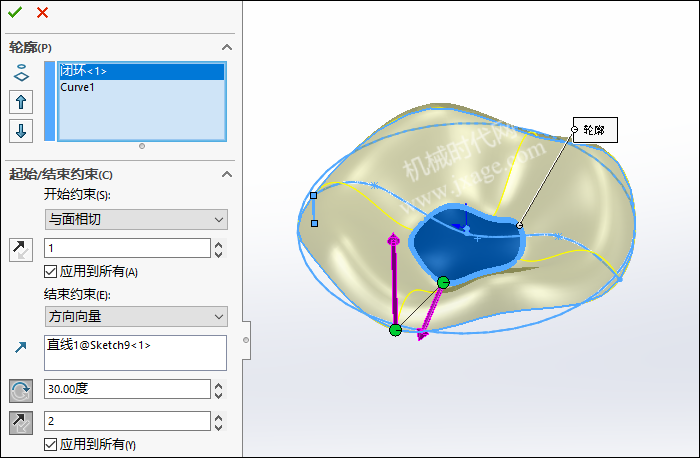This screenshot has height=458, width=700.
Task: Collapse the 起始/结束约束(C) section
Action: 227,174
